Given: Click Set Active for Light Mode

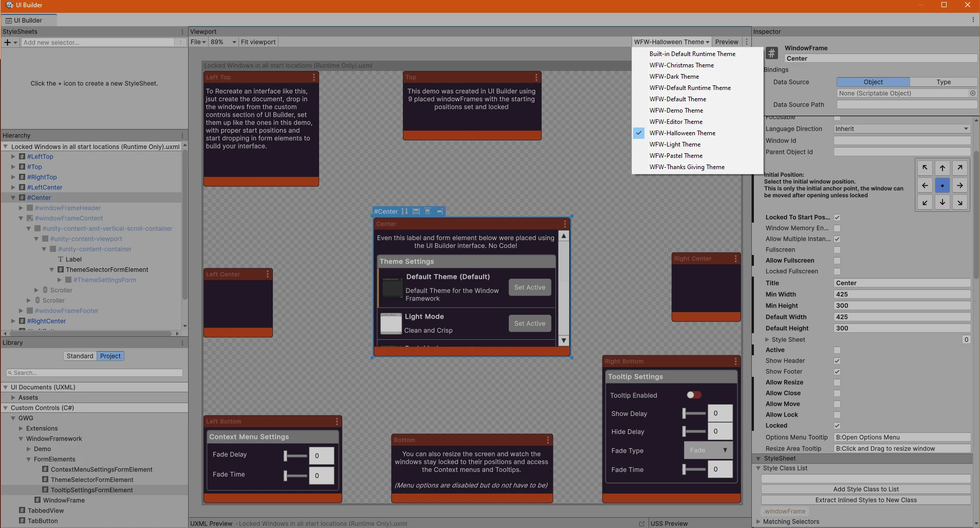Looking at the screenshot, I should 529,323.
